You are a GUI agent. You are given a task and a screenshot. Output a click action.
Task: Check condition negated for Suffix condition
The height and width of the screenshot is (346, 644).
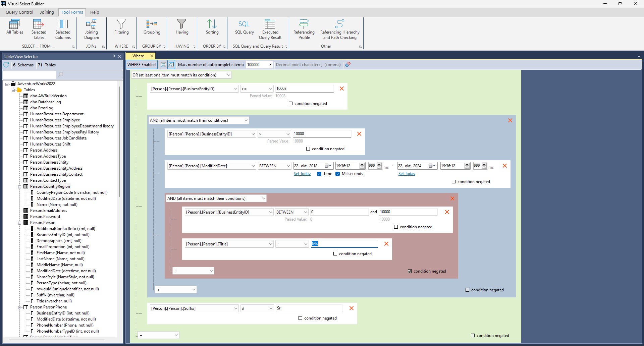click(301, 318)
